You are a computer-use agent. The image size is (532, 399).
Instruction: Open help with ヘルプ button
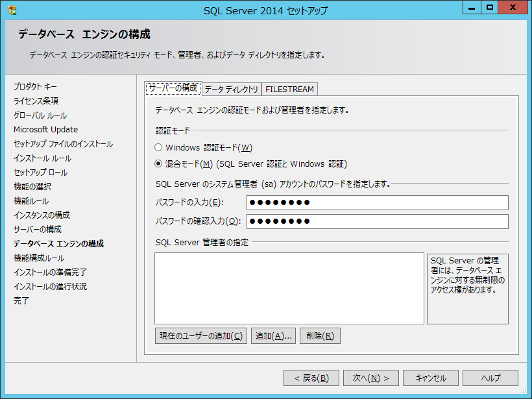[x=490, y=378]
